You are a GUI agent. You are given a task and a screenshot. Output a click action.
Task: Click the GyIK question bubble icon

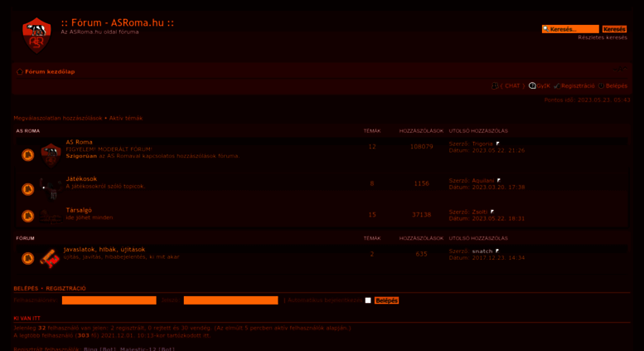[532, 85]
